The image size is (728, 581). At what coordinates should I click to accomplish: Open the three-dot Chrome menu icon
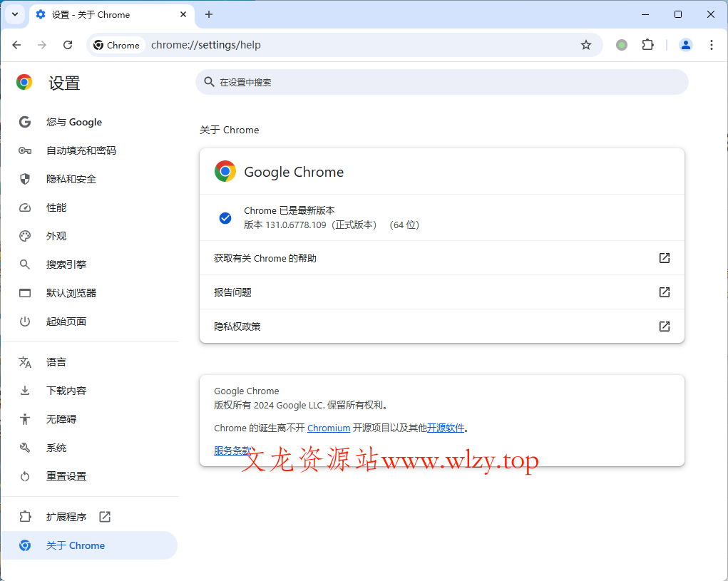tap(712, 44)
